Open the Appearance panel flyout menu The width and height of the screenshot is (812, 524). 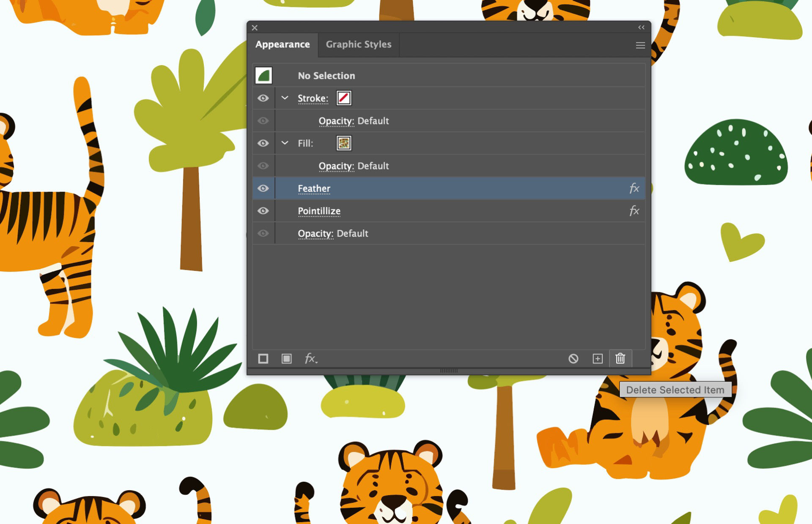point(640,45)
